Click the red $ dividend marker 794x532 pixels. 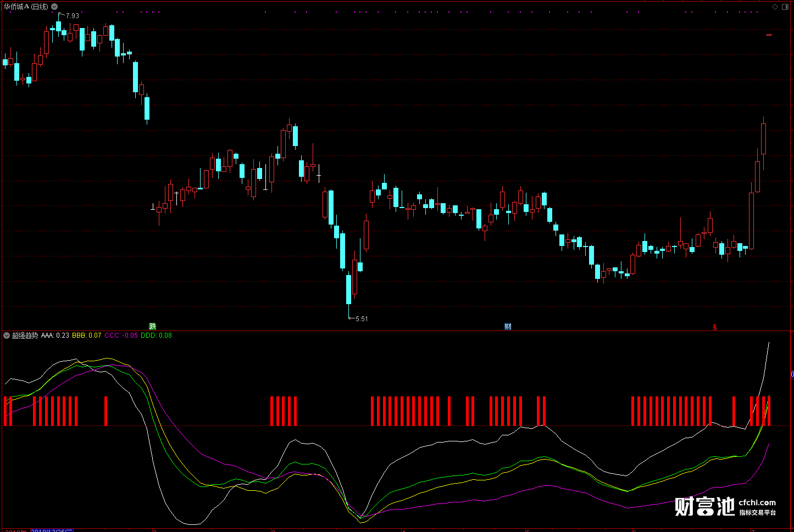pyautogui.click(x=715, y=327)
